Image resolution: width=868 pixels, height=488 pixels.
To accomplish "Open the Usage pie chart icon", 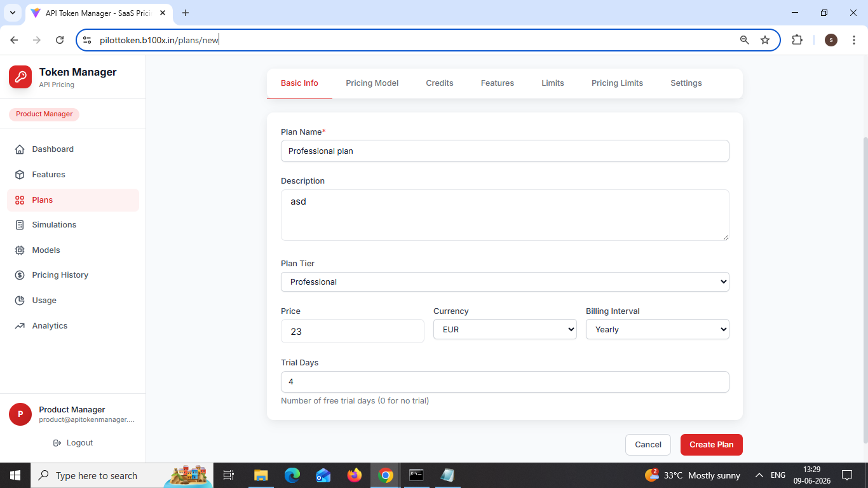I will click(20, 301).
